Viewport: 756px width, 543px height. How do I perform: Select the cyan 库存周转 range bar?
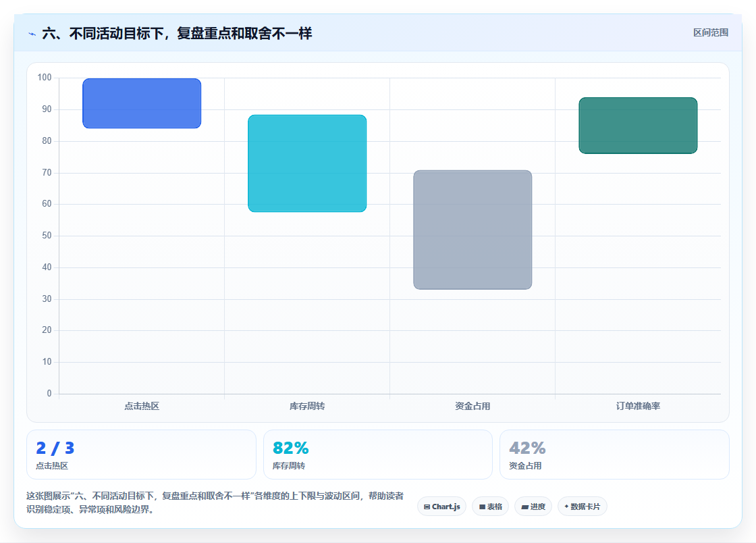pos(307,163)
